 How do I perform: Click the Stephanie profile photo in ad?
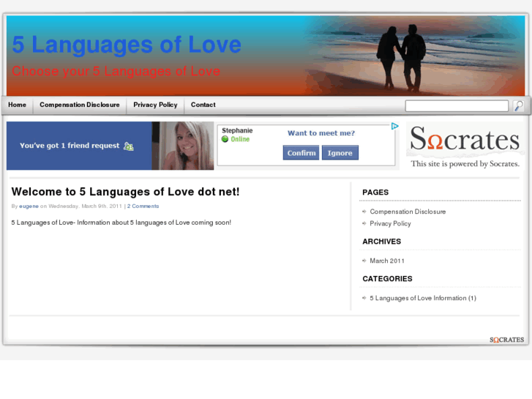pyautogui.click(x=184, y=146)
